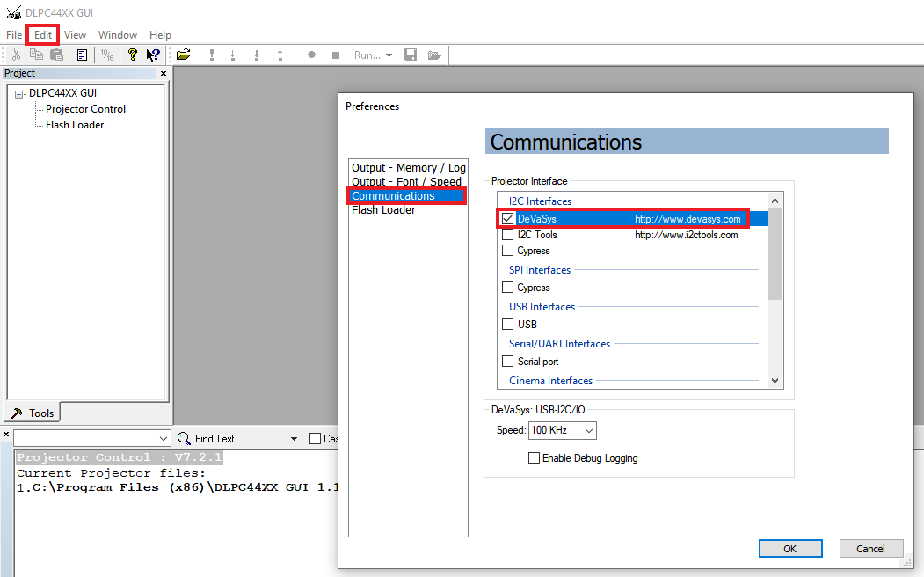Image resolution: width=924 pixels, height=577 pixels.
Task: Click the Find Text magnifier icon
Action: (185, 438)
